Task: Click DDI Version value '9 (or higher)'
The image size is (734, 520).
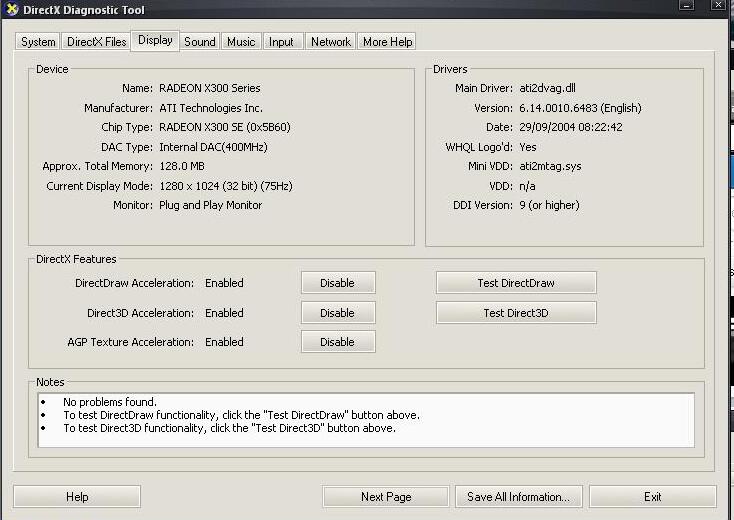Action: pyautogui.click(x=550, y=205)
